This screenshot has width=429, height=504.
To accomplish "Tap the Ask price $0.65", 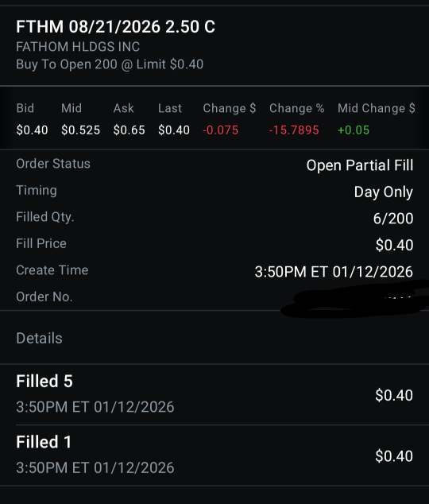I will tap(129, 130).
